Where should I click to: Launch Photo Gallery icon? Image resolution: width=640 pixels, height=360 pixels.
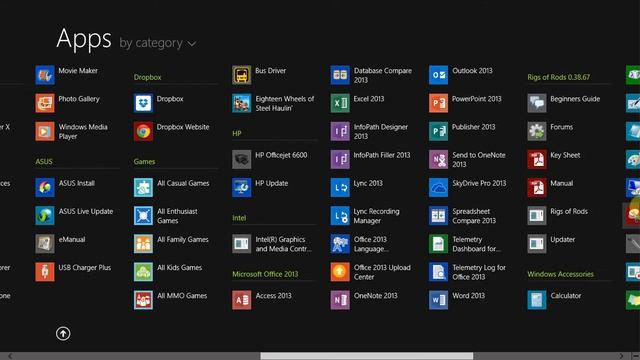click(45, 103)
